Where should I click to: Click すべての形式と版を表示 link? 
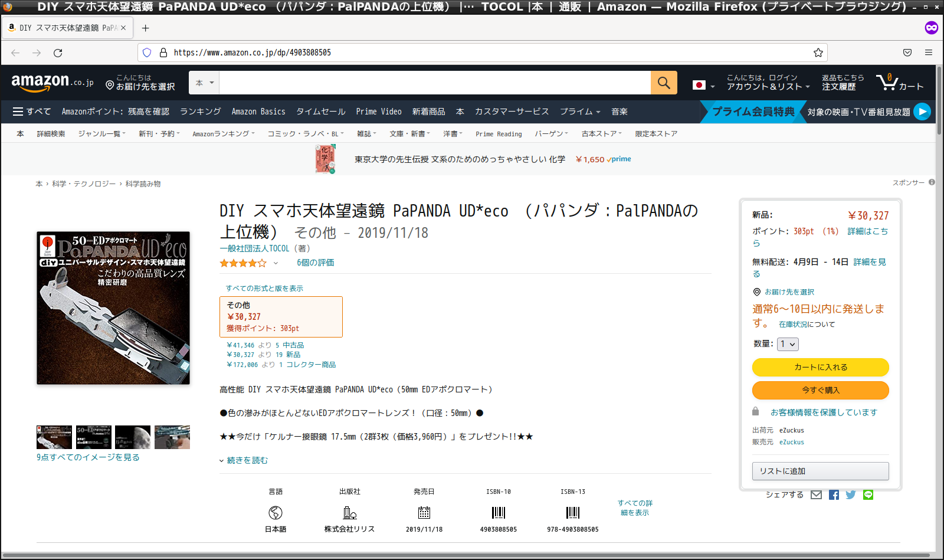pos(264,289)
